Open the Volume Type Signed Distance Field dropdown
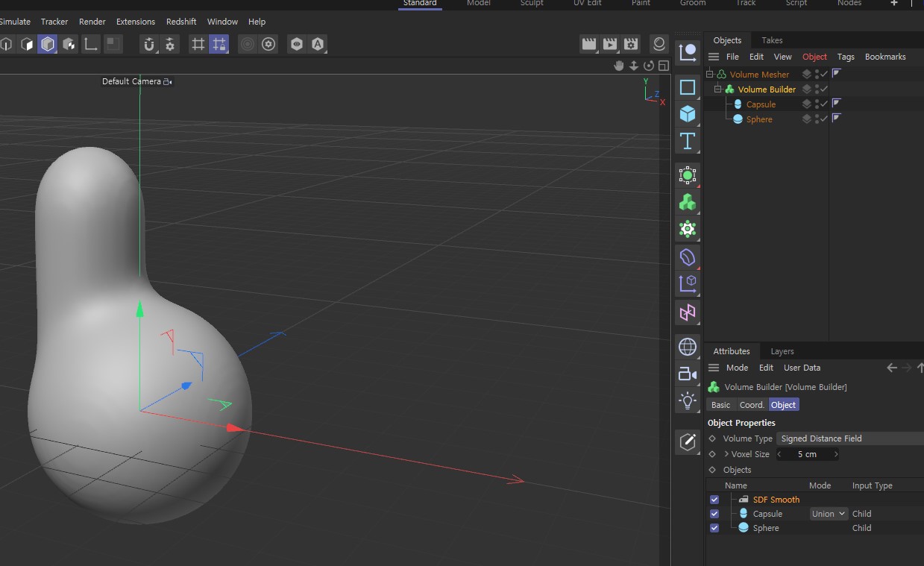Screen dimensions: 924x566 [850, 438]
